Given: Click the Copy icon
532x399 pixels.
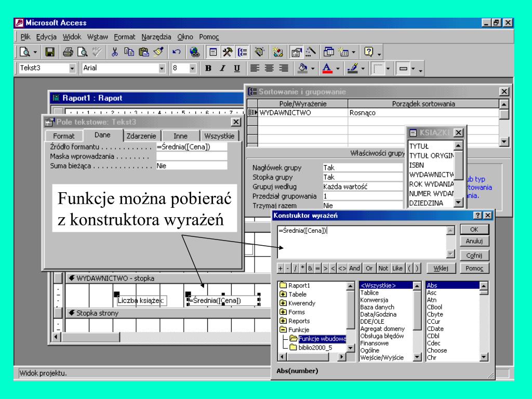Looking at the screenshot, I should tap(129, 52).
